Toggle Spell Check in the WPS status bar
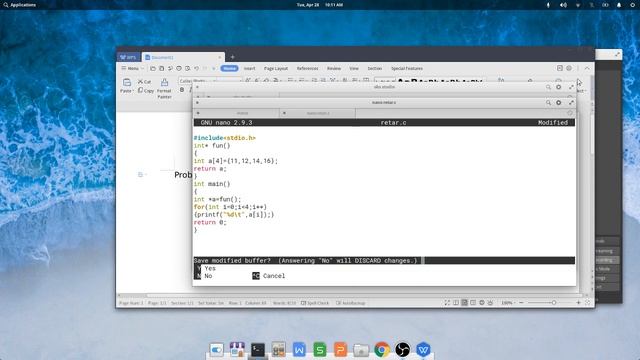Image resolution: width=640 pixels, height=360 pixels. [315, 303]
